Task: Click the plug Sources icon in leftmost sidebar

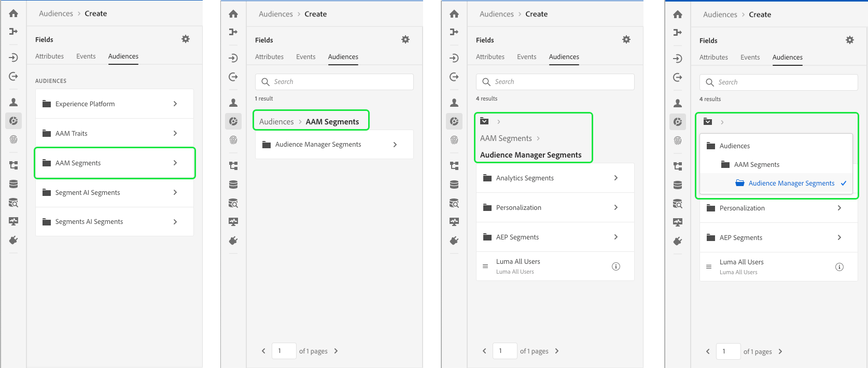Action: click(13, 240)
